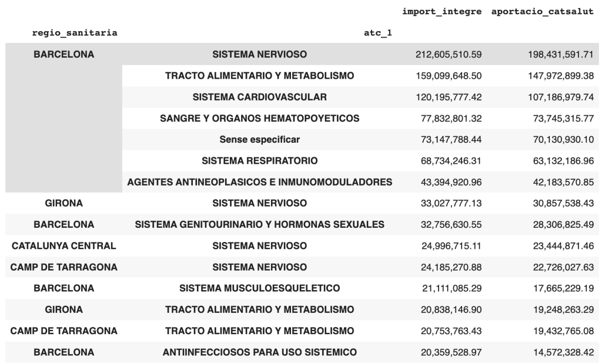The width and height of the screenshot is (602, 364).
Task: Click the aportacio_catsalut column header
Action: point(543,12)
